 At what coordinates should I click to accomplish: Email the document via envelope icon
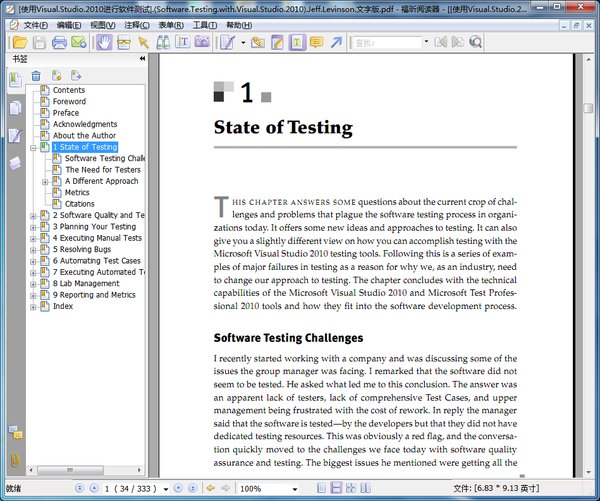pos(79,42)
